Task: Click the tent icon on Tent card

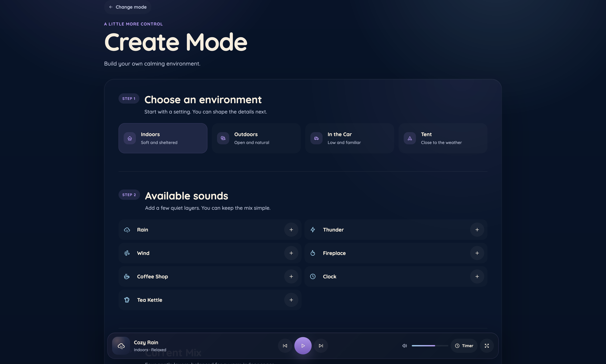Action: [x=410, y=138]
